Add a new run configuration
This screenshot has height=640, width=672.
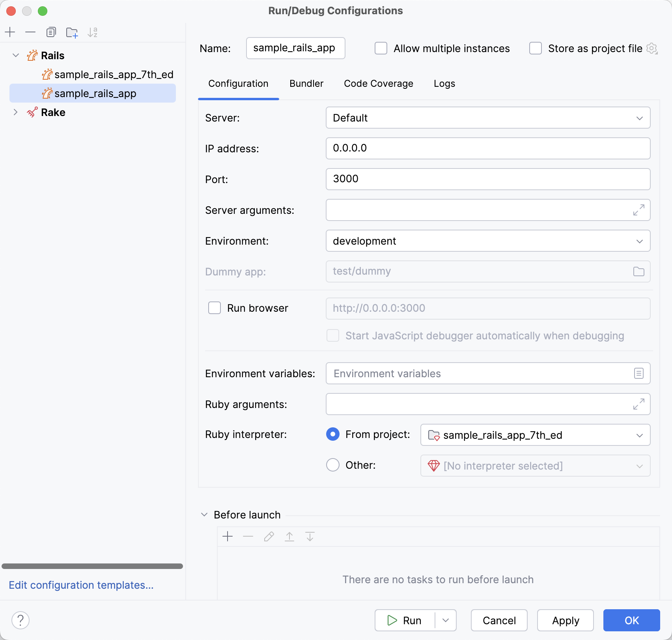point(10,32)
